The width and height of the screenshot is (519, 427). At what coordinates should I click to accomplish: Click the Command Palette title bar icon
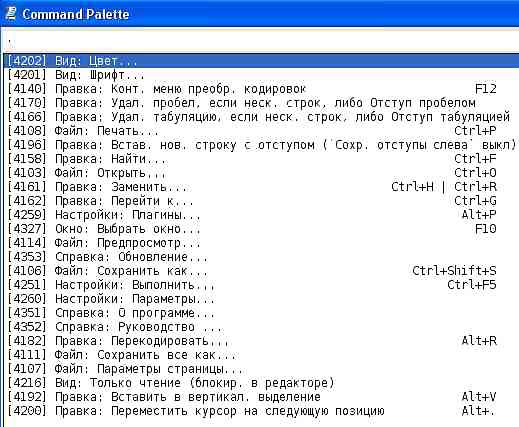click(x=11, y=13)
